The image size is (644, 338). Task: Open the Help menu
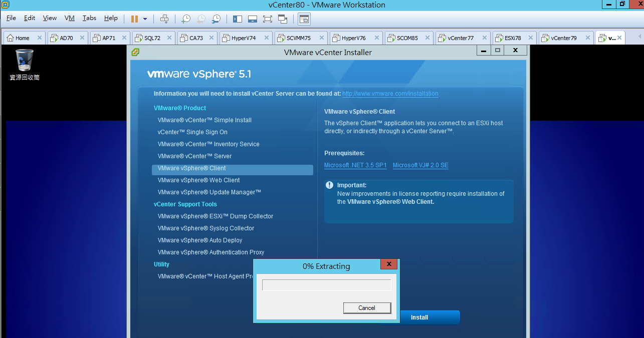point(111,18)
